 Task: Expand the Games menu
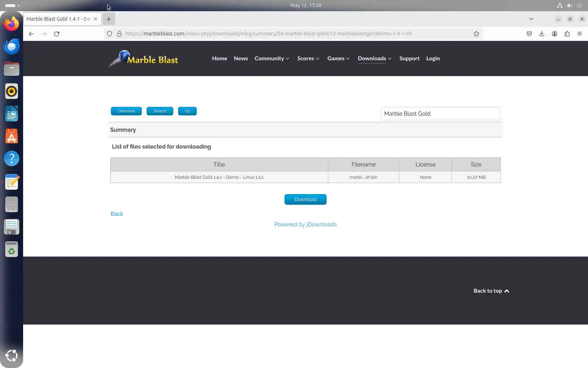coord(338,59)
